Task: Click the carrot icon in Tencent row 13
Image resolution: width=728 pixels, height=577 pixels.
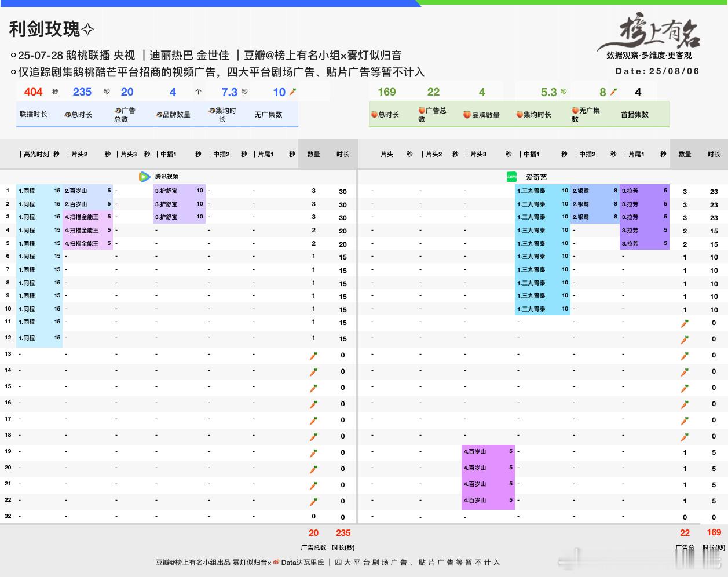Action: (313, 356)
